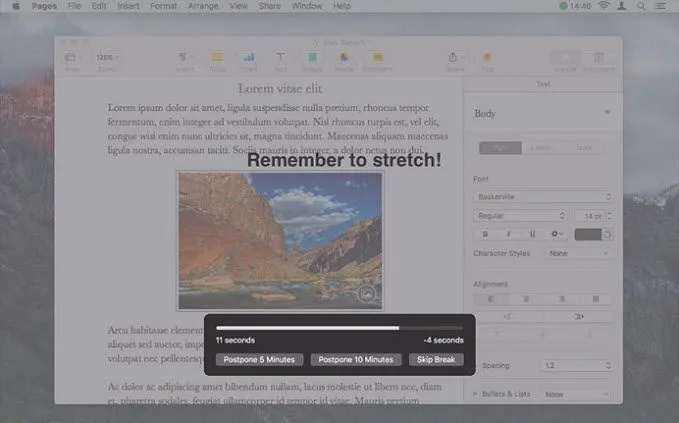
Task: Click the Skip Break button
Action: (436, 359)
